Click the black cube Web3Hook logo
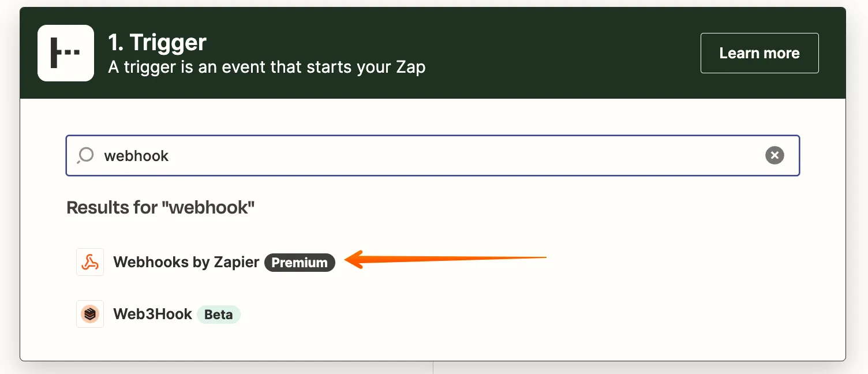 tap(90, 314)
